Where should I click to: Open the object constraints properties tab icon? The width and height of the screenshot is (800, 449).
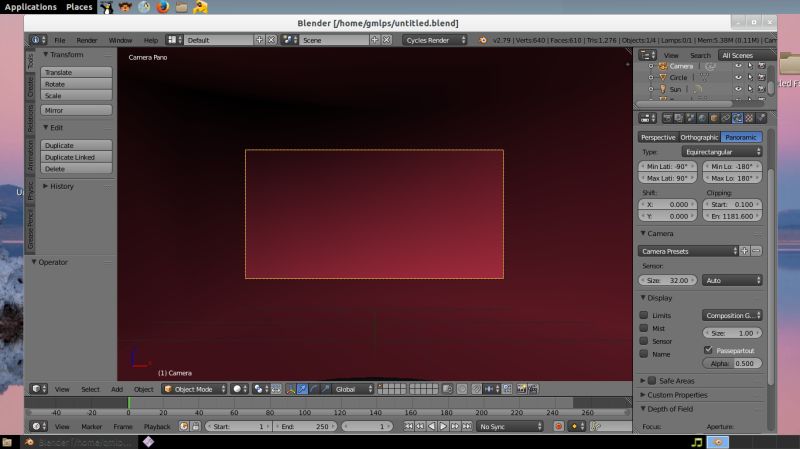click(726, 118)
